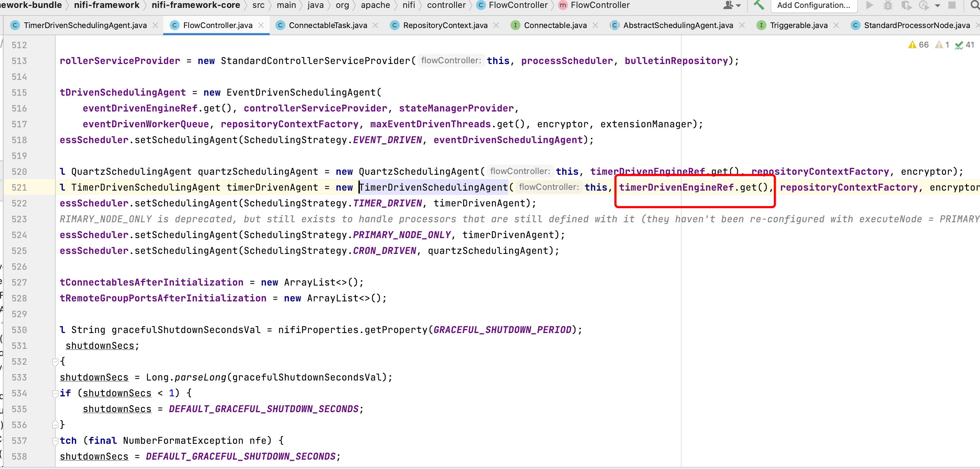Click the green Build Project hammer icon
The width and height of the screenshot is (980, 469).
[x=759, y=5]
